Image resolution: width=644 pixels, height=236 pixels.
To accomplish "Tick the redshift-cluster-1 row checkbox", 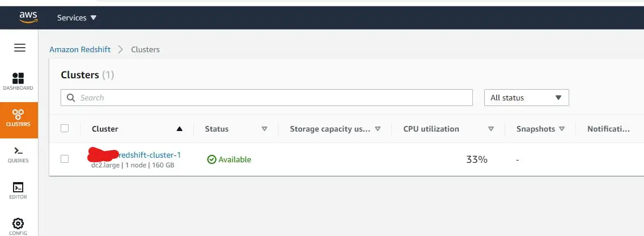I will [x=65, y=159].
